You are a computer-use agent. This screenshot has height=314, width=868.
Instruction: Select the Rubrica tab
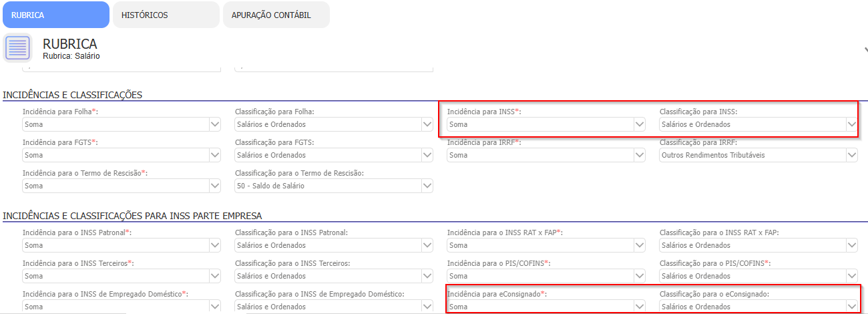click(55, 15)
